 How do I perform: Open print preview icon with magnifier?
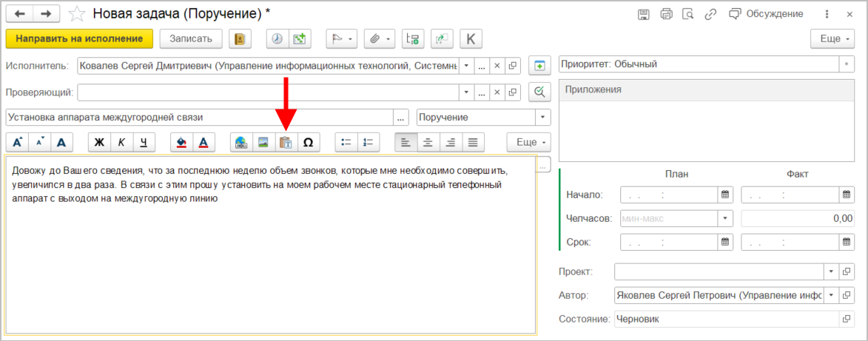pos(688,14)
